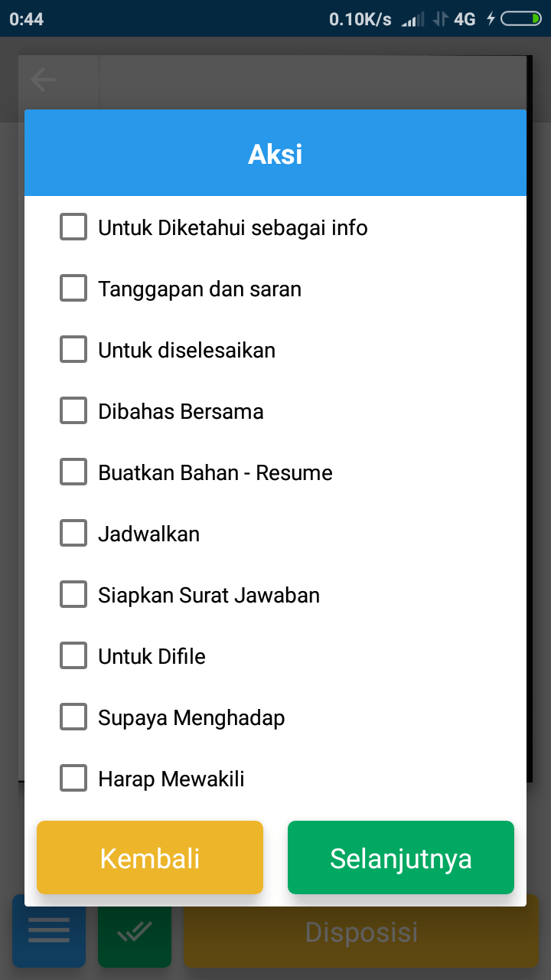Image resolution: width=551 pixels, height=980 pixels.
Task: Tap the battery icon in status bar
Action: click(x=520, y=19)
